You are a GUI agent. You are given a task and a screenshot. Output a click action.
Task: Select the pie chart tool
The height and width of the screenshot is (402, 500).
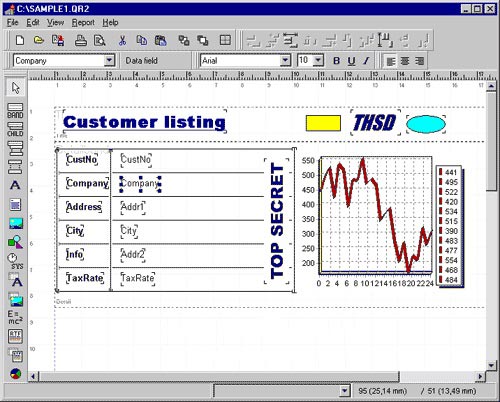(15, 374)
